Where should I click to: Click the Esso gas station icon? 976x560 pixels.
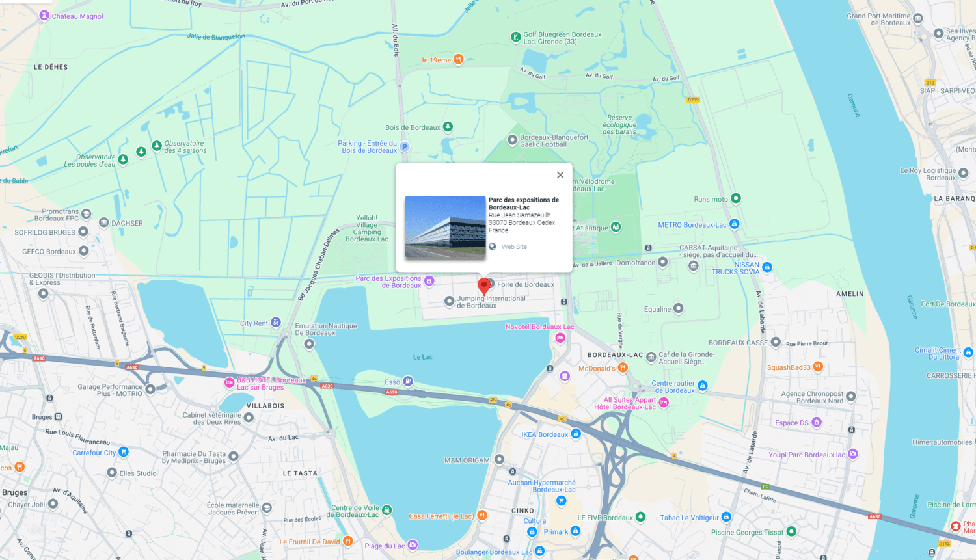click(x=408, y=381)
